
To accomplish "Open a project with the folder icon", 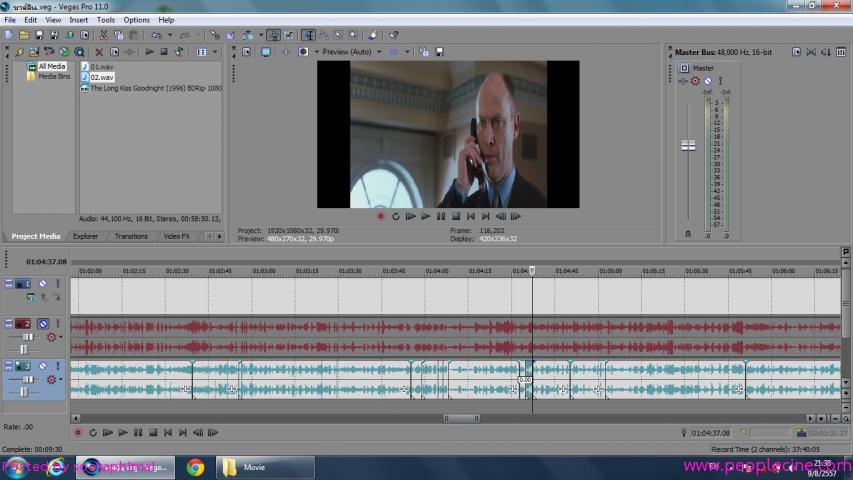I will click(x=24, y=35).
